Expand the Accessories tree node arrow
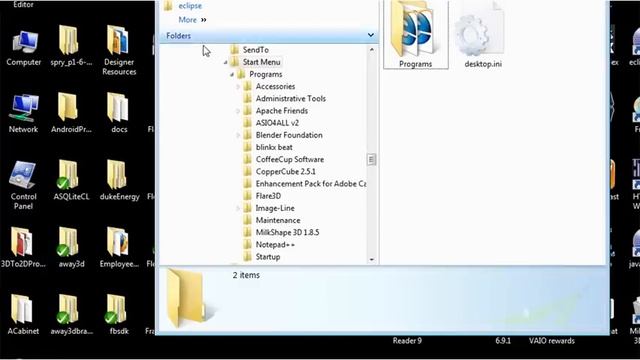The image size is (640, 360). (238, 87)
